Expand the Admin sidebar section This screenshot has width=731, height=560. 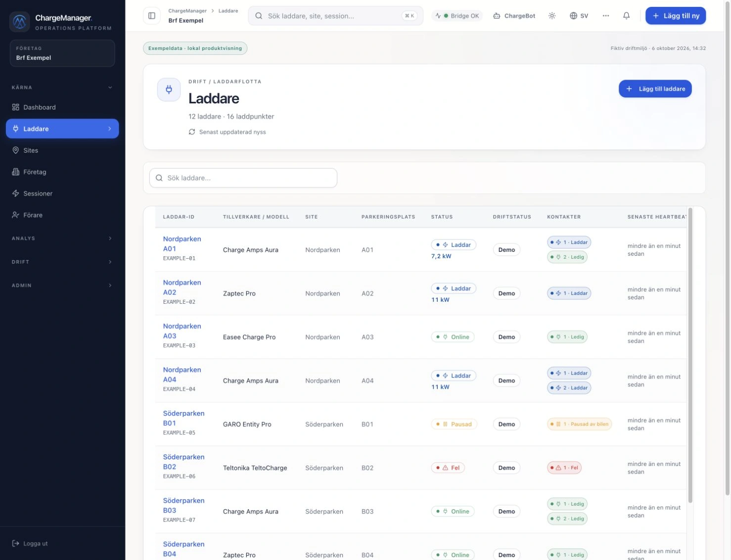(x=62, y=285)
